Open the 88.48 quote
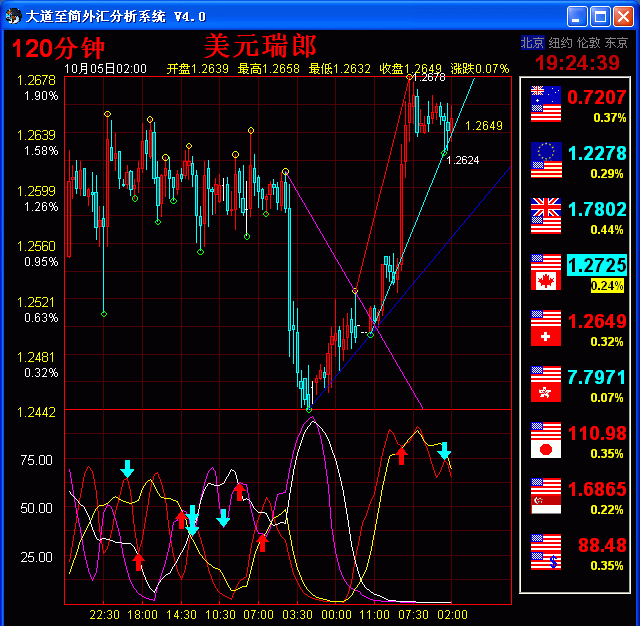Screen dimensions: 640x626 point(602,545)
